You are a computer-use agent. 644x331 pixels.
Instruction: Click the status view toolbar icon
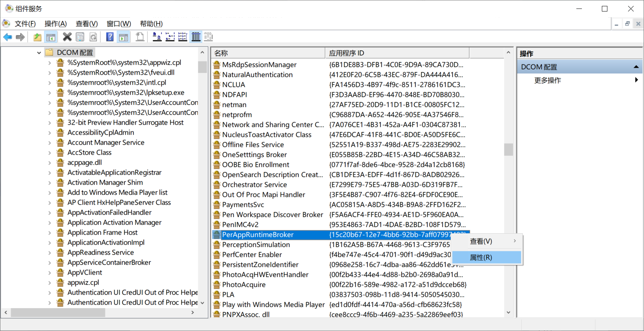pos(209,37)
